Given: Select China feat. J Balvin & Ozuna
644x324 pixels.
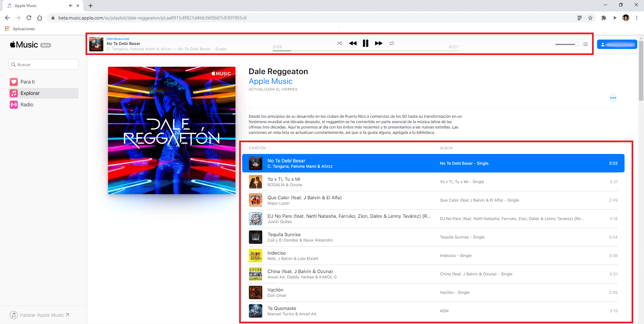Looking at the screenshot, I should (433, 274).
